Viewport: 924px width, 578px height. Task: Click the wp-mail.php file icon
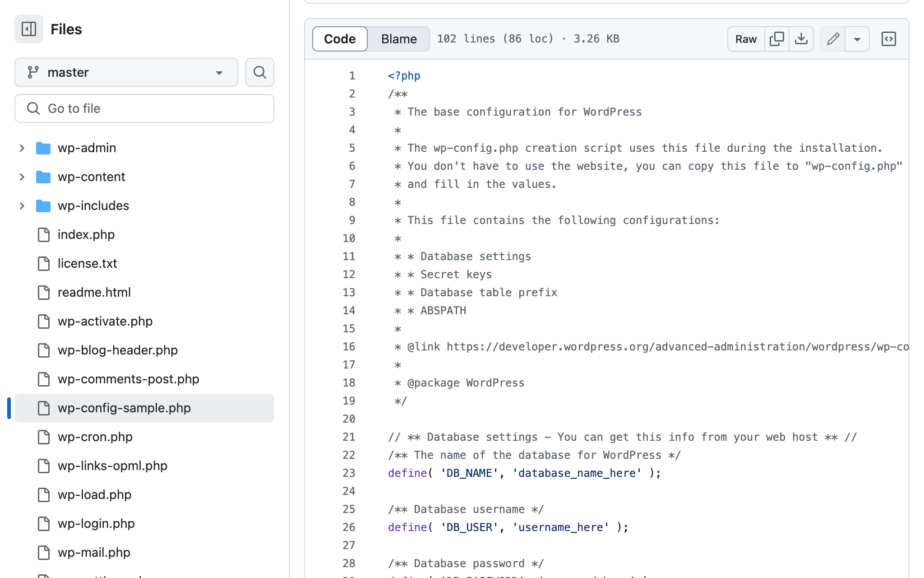click(44, 553)
